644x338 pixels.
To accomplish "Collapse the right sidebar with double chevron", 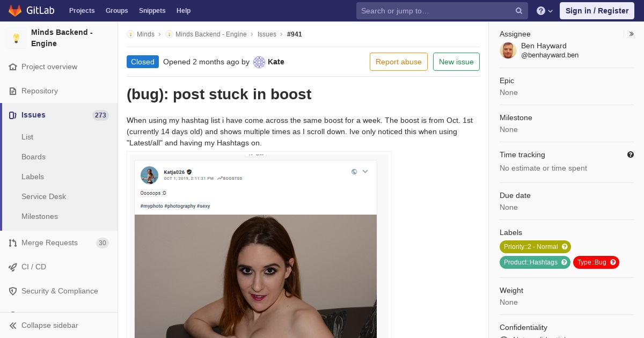I will pos(632,34).
